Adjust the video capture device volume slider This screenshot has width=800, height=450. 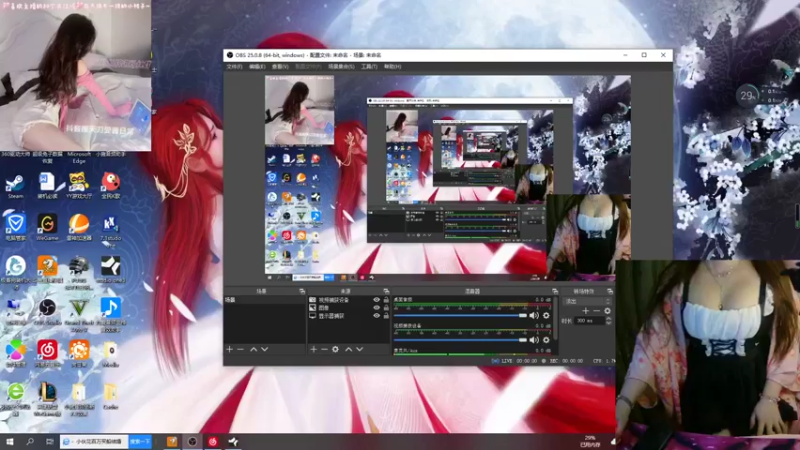(x=460, y=340)
